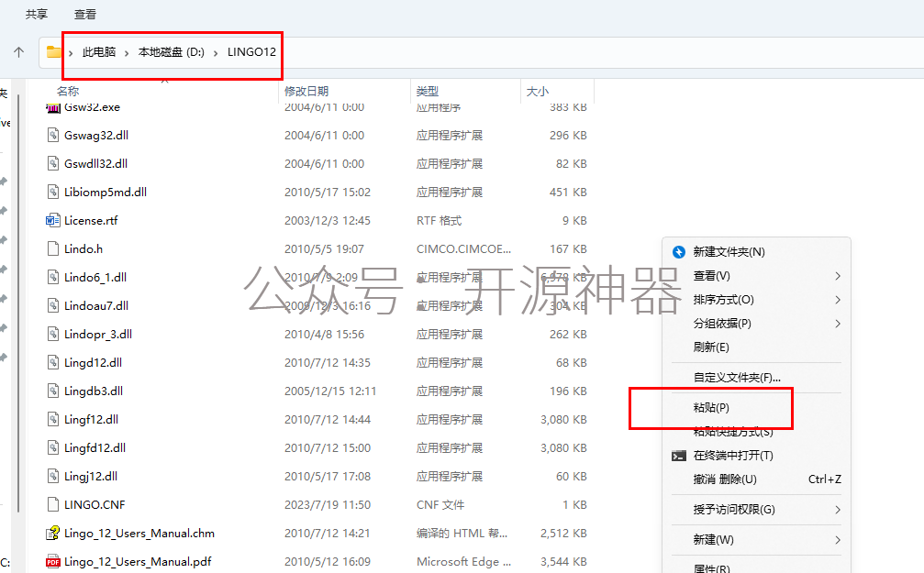Select file name Lindo.h
Image resolution: width=924 pixels, height=573 pixels.
(83, 248)
